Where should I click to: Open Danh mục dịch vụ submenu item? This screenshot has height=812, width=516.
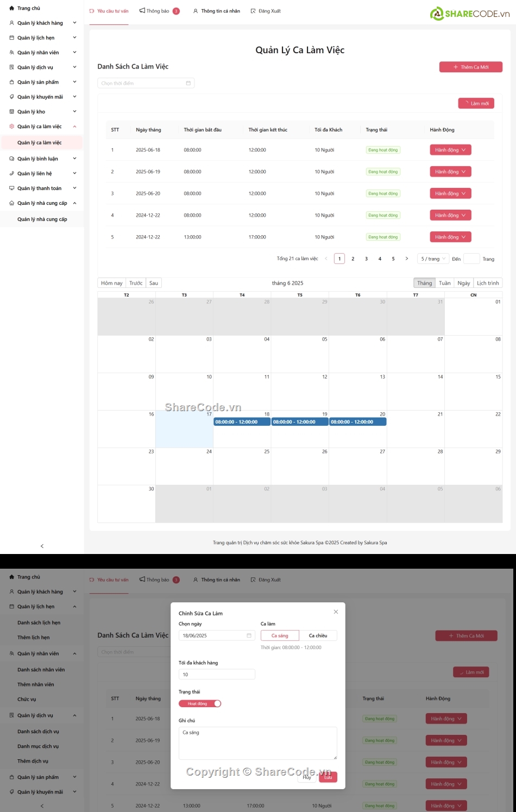[38, 746]
